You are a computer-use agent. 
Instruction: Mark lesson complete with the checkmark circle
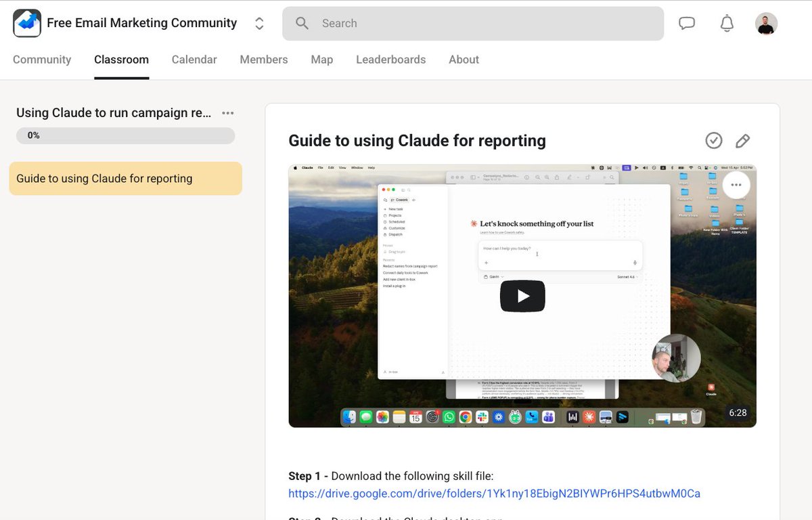click(x=714, y=140)
